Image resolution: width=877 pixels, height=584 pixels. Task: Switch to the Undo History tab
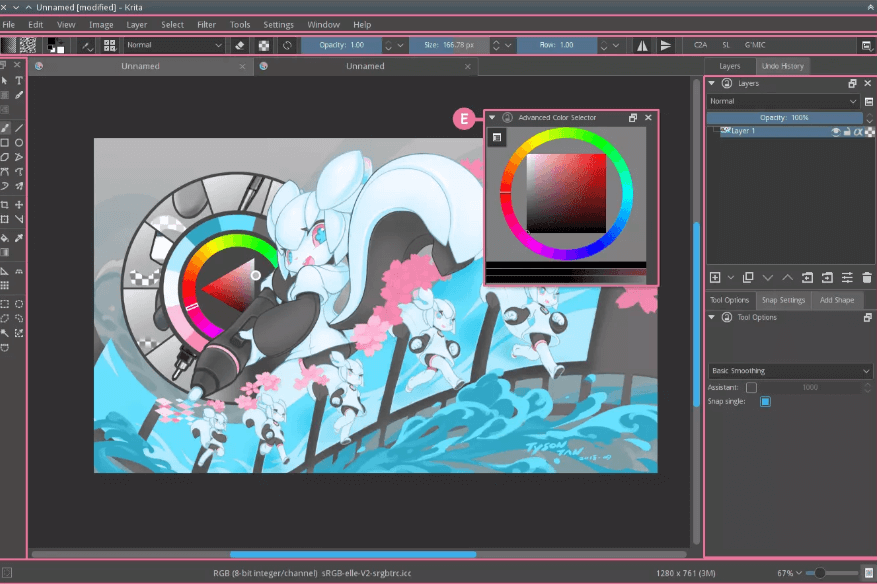[x=783, y=66]
